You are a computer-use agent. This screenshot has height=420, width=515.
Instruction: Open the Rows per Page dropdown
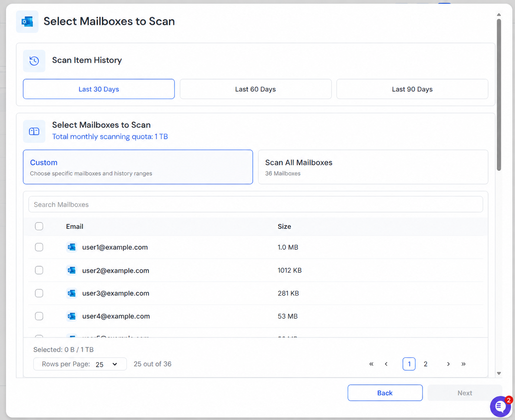(80, 364)
